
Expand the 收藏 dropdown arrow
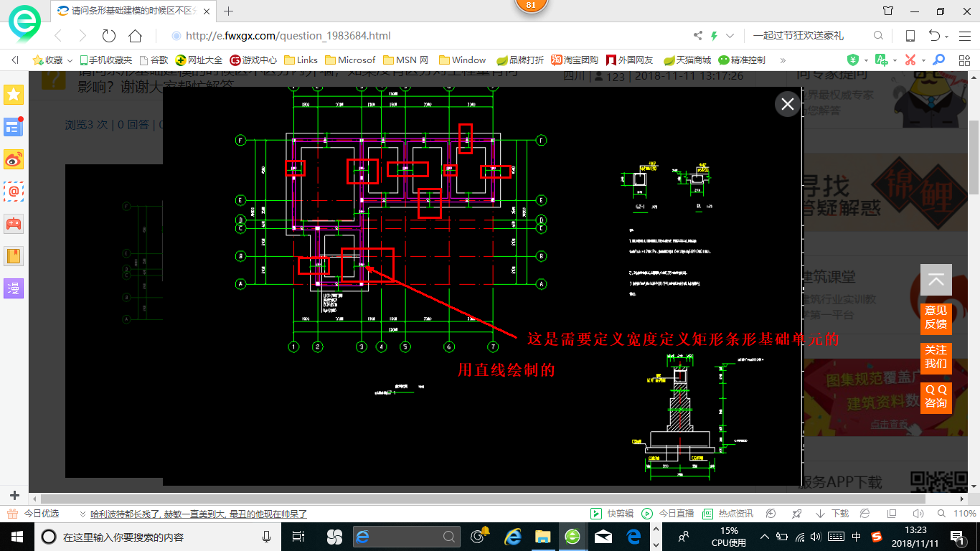(x=70, y=61)
